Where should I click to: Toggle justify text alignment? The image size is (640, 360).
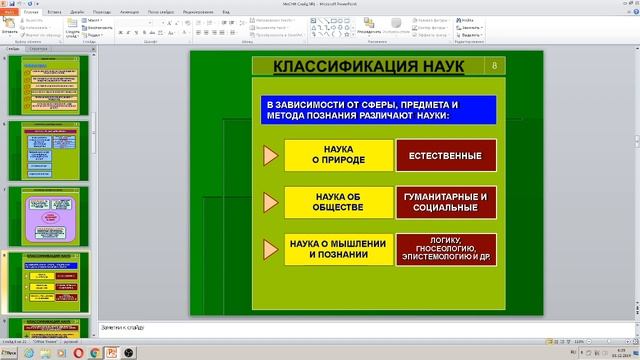(x=222, y=33)
